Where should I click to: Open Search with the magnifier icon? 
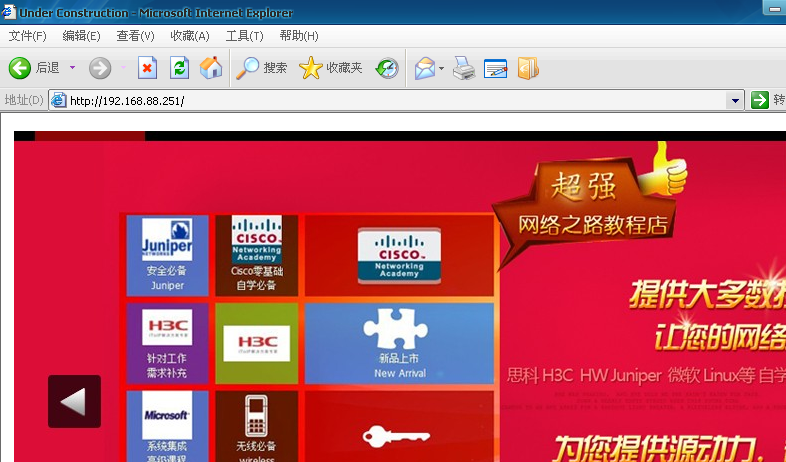click(247, 68)
